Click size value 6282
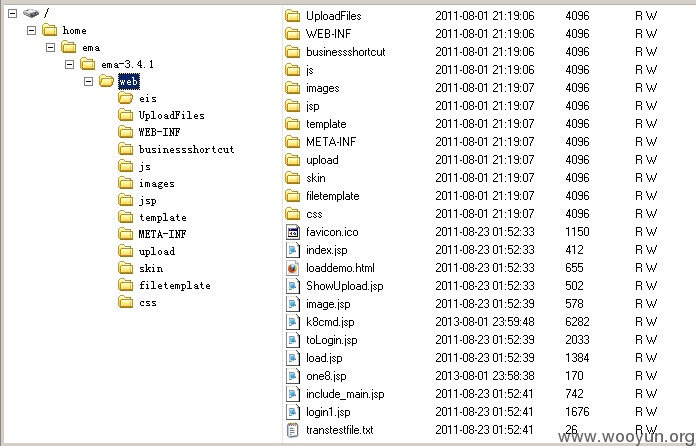The image size is (696, 446). pyautogui.click(x=577, y=322)
